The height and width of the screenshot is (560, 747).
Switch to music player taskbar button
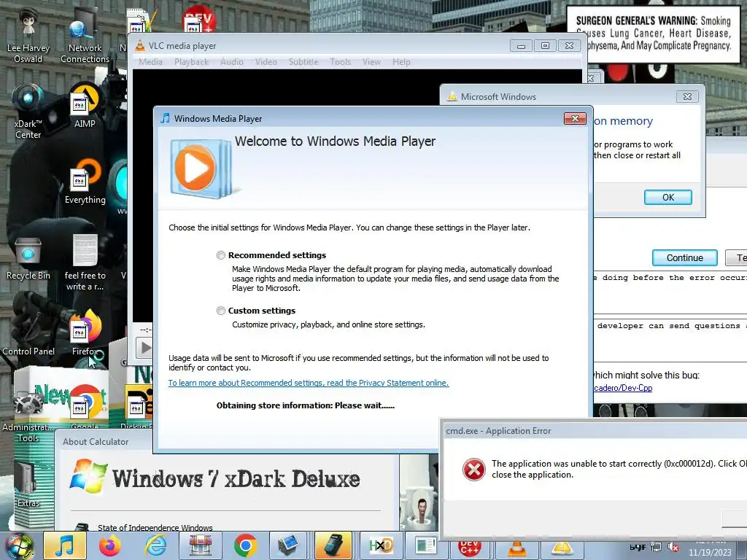pyautogui.click(x=65, y=545)
